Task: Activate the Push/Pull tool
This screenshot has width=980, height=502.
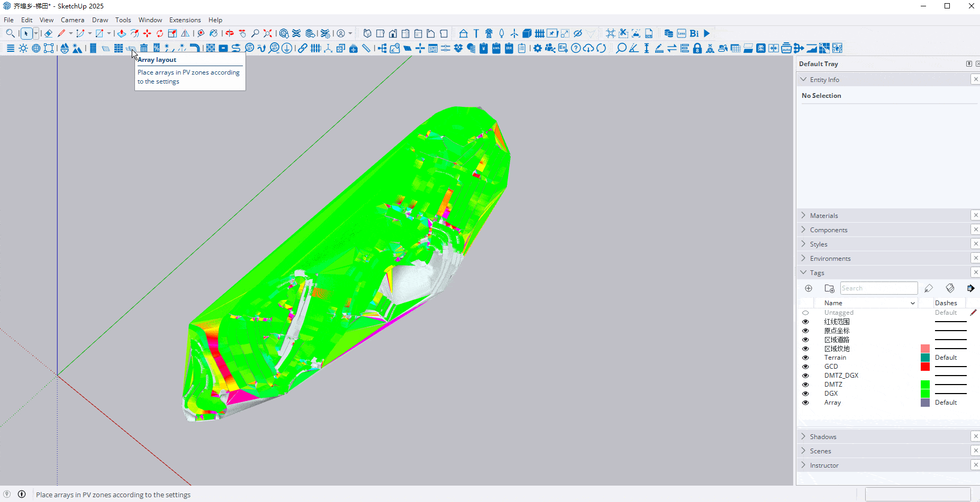Action: pyautogui.click(x=121, y=33)
